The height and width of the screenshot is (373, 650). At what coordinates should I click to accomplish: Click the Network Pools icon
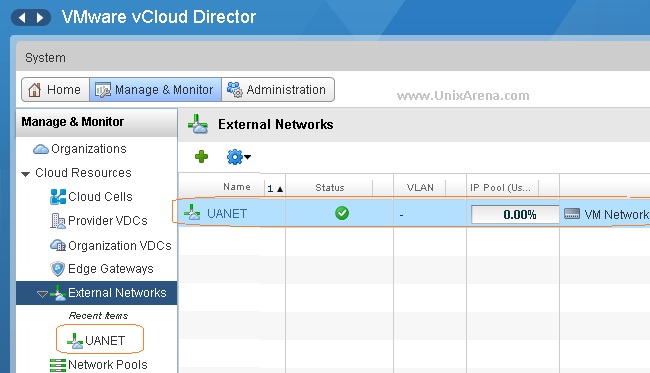pos(58,365)
